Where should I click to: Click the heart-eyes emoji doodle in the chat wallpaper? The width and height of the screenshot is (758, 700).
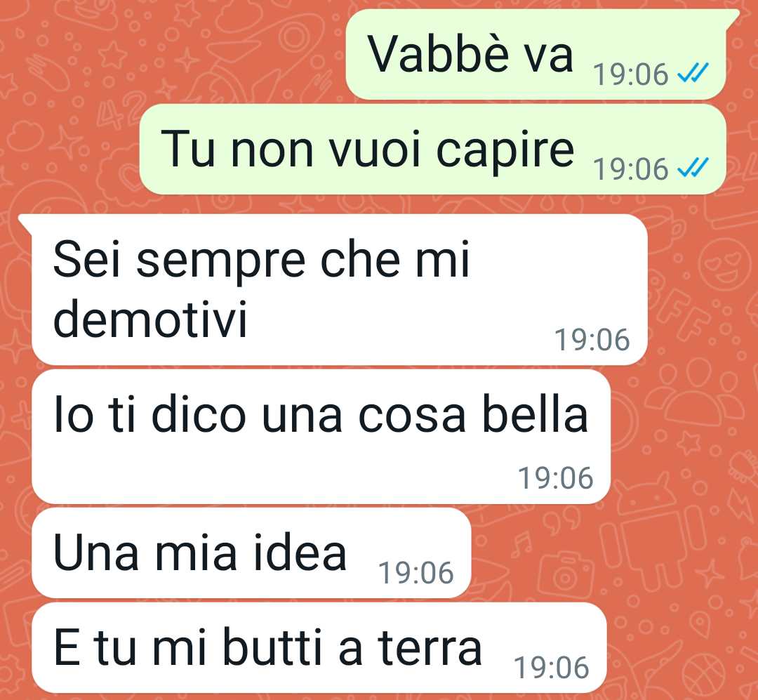724,265
